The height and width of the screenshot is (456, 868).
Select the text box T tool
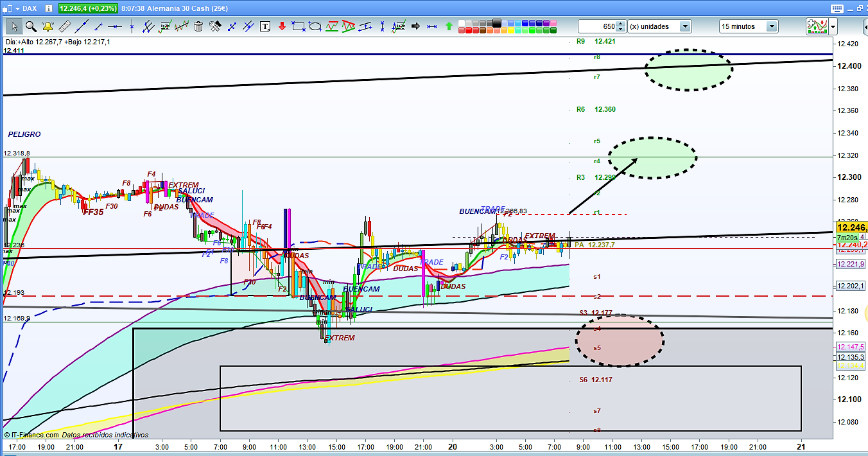click(265, 26)
